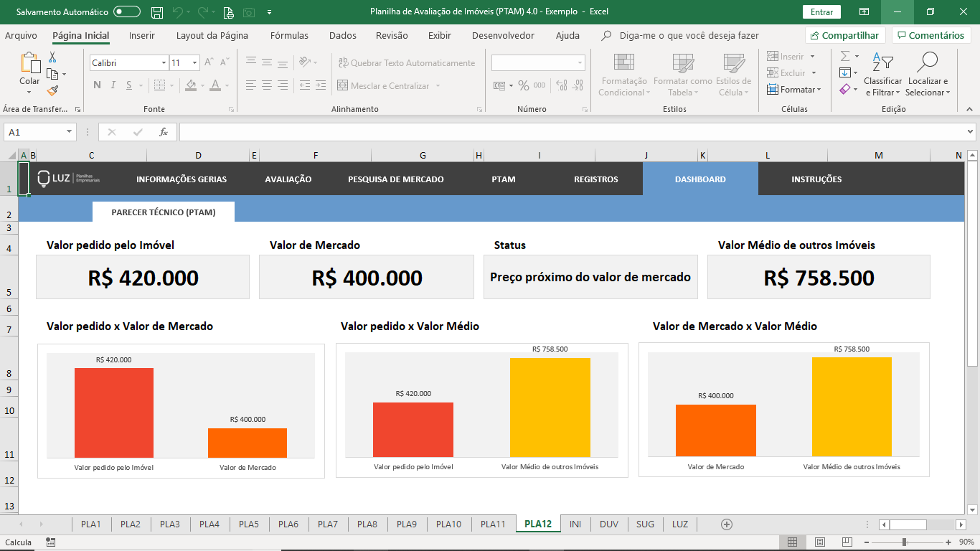
Task: Click into the formula bar input
Action: [x=574, y=132]
